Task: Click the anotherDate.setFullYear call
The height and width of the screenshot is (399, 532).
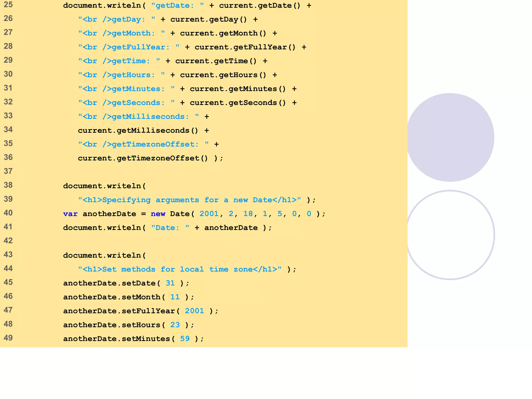Action: point(121,311)
